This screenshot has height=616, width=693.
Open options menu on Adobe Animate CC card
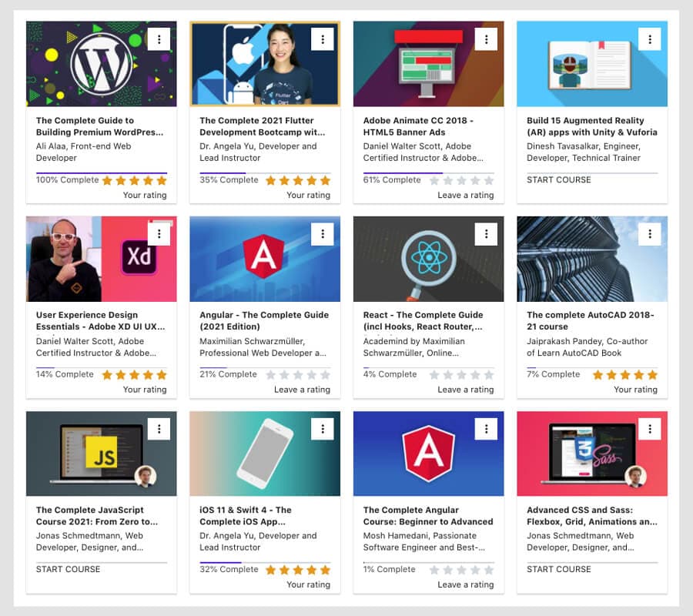486,38
